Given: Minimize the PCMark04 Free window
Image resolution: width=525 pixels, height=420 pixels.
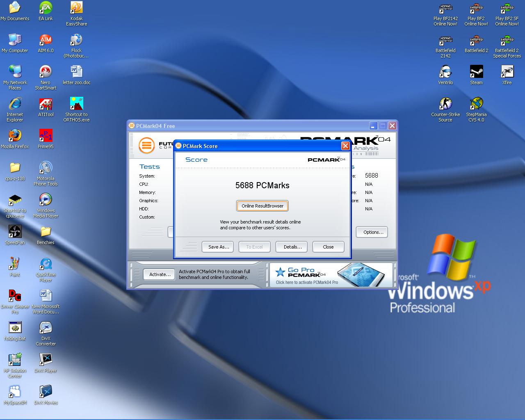Looking at the screenshot, I should coord(373,126).
